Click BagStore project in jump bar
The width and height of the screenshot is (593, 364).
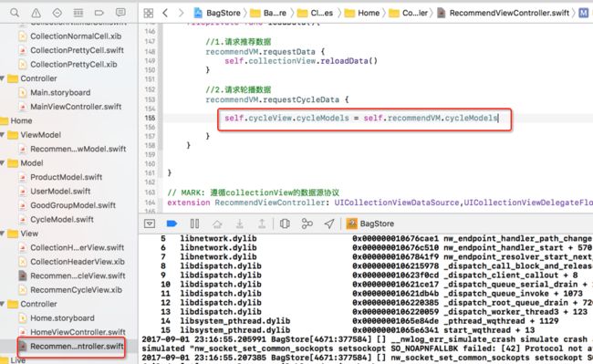(217, 13)
